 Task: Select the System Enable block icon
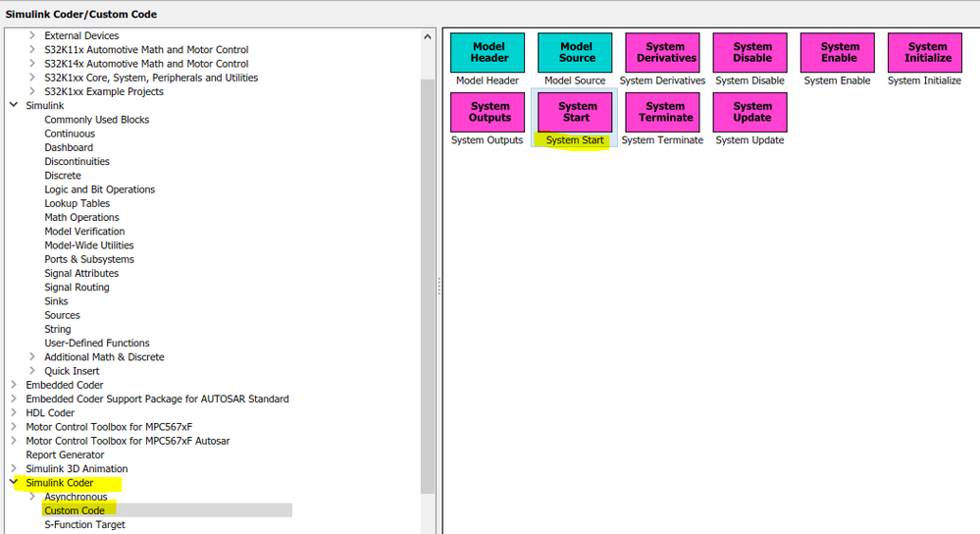click(x=838, y=53)
